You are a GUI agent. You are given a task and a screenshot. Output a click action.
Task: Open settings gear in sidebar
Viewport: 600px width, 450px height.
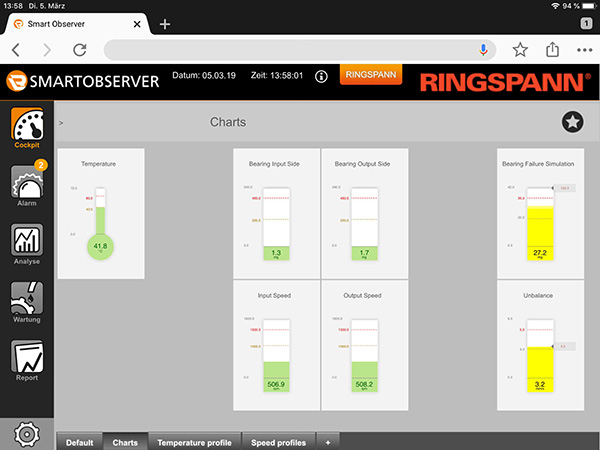(27, 433)
